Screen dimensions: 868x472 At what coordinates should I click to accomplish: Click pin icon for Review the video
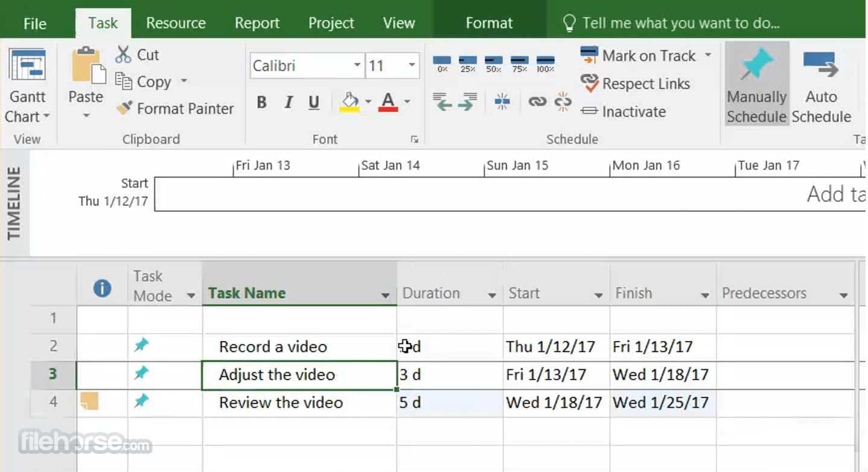(x=141, y=401)
